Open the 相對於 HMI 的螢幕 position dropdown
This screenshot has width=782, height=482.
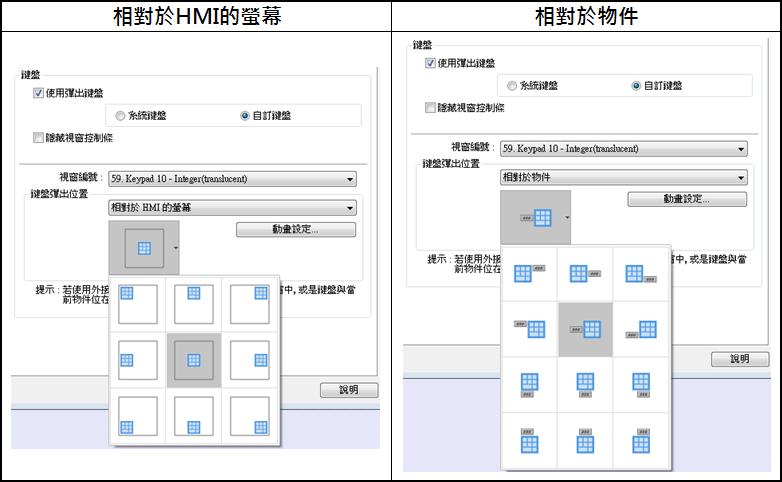click(232, 208)
